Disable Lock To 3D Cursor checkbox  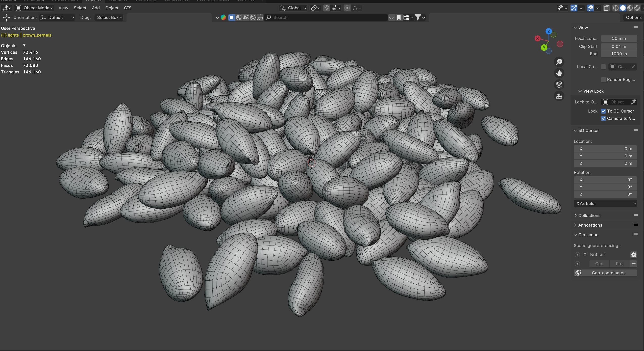point(603,111)
